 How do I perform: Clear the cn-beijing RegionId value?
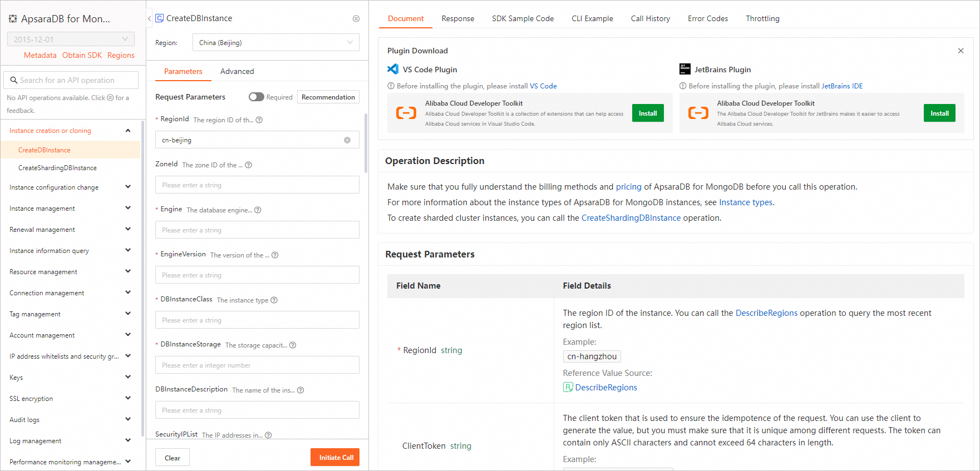coord(347,140)
